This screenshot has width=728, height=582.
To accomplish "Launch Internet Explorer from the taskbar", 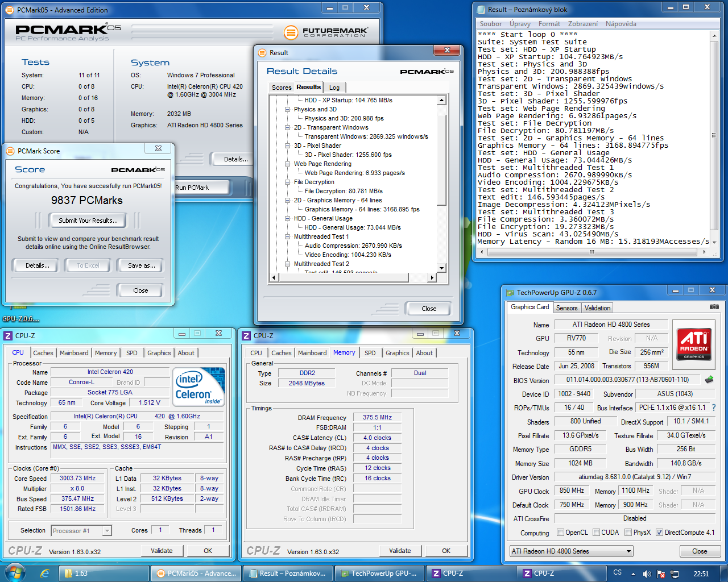I will tap(44, 573).
